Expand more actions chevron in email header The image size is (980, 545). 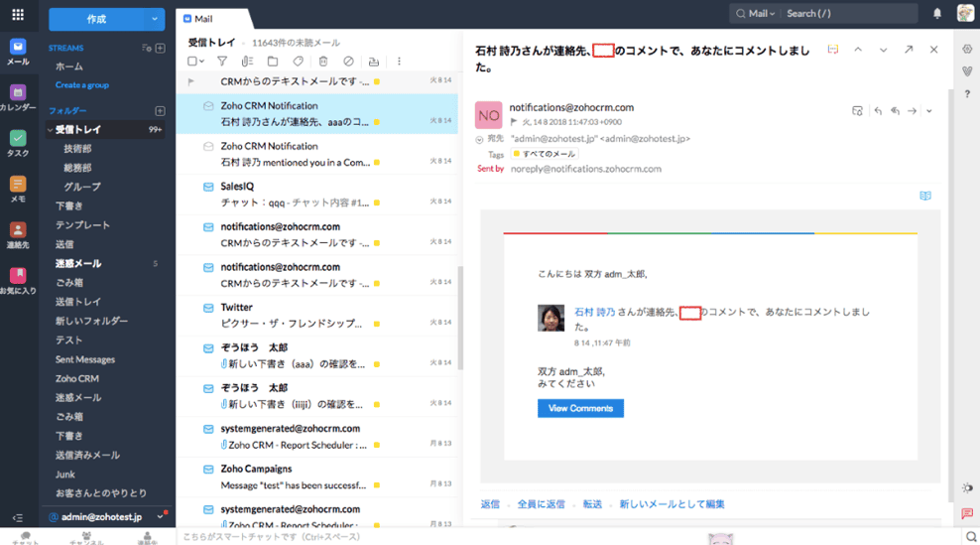coord(929,111)
